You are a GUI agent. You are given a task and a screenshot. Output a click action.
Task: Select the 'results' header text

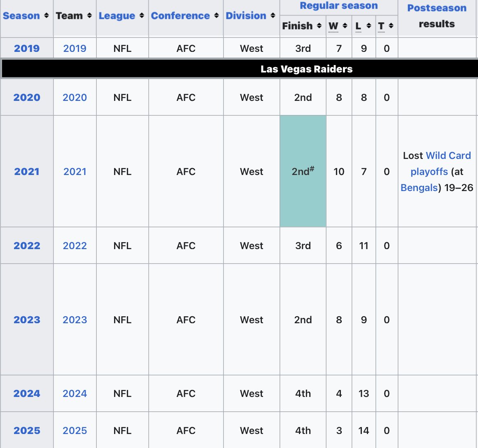pos(437,24)
